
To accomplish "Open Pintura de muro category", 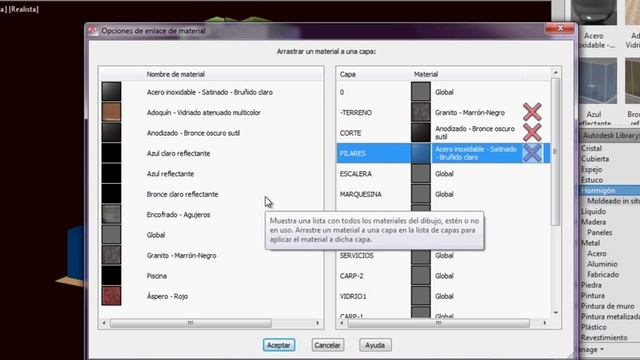I will click(x=607, y=306).
